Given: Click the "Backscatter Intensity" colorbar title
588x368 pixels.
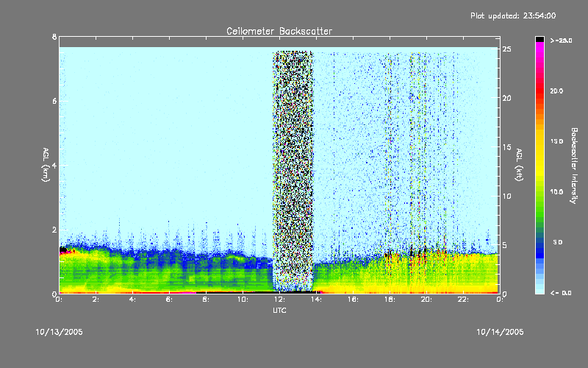Looking at the screenshot, I should pyautogui.click(x=574, y=166).
